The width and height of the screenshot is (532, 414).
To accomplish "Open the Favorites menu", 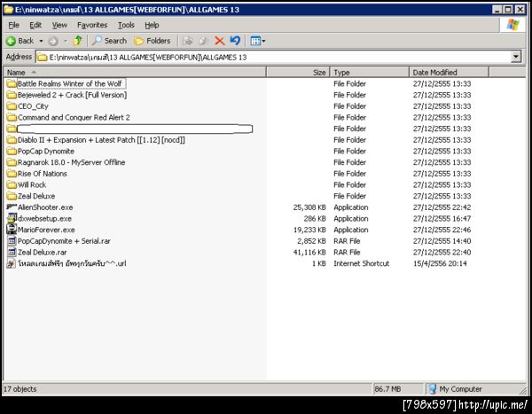I will (x=92, y=25).
